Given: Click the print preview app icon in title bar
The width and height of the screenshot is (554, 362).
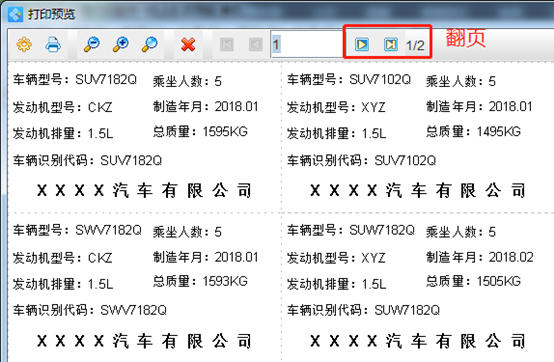Looking at the screenshot, I should 15,14.
